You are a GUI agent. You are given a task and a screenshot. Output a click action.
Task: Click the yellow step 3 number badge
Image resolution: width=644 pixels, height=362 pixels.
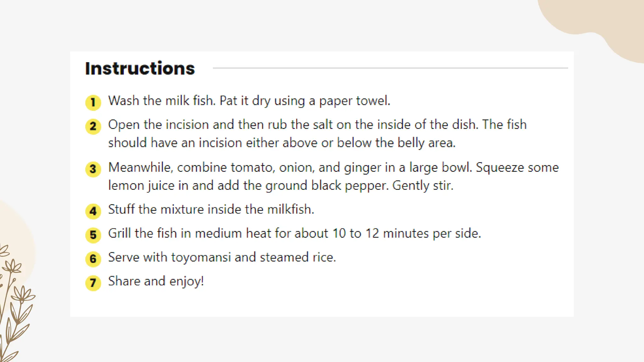click(93, 169)
